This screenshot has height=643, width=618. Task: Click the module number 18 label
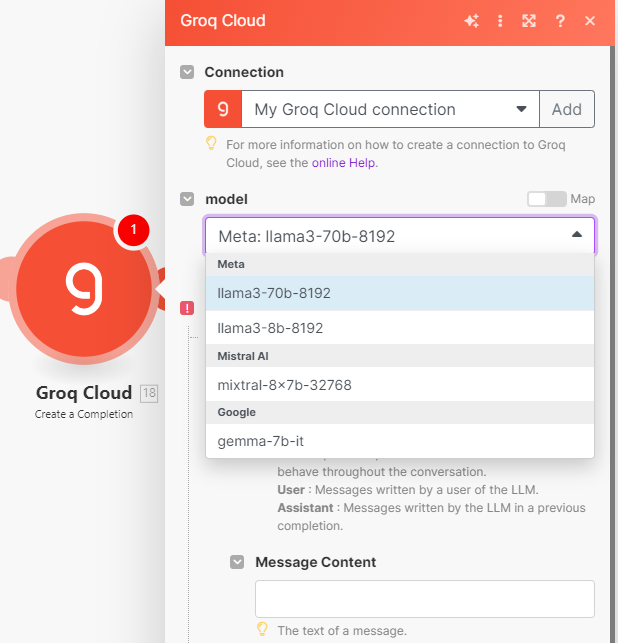click(x=149, y=393)
